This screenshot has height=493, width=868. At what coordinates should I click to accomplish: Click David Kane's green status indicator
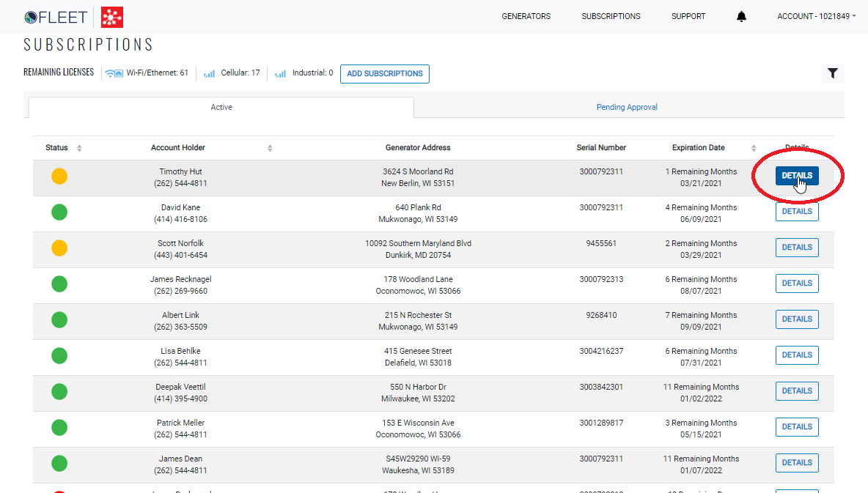(x=59, y=212)
